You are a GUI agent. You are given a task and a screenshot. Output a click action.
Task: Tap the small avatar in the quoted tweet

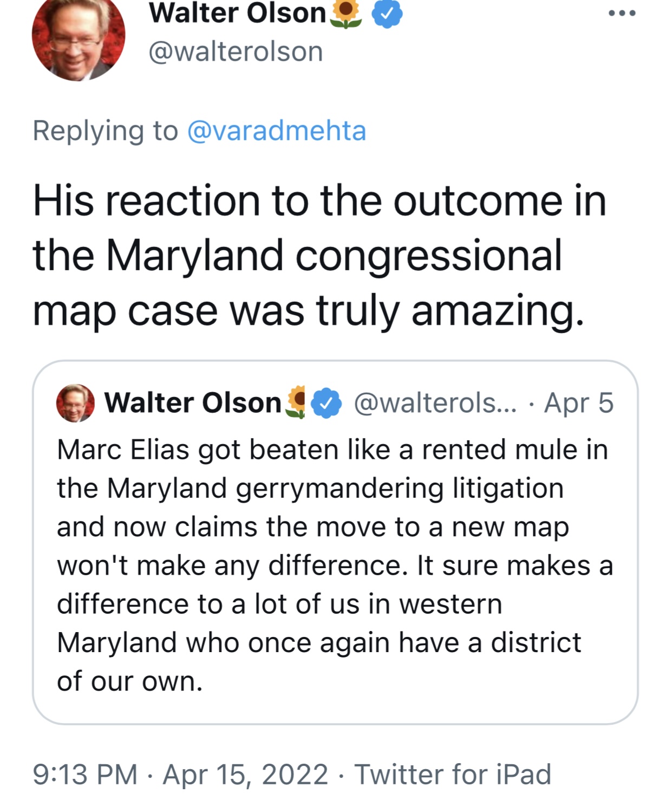tap(75, 403)
